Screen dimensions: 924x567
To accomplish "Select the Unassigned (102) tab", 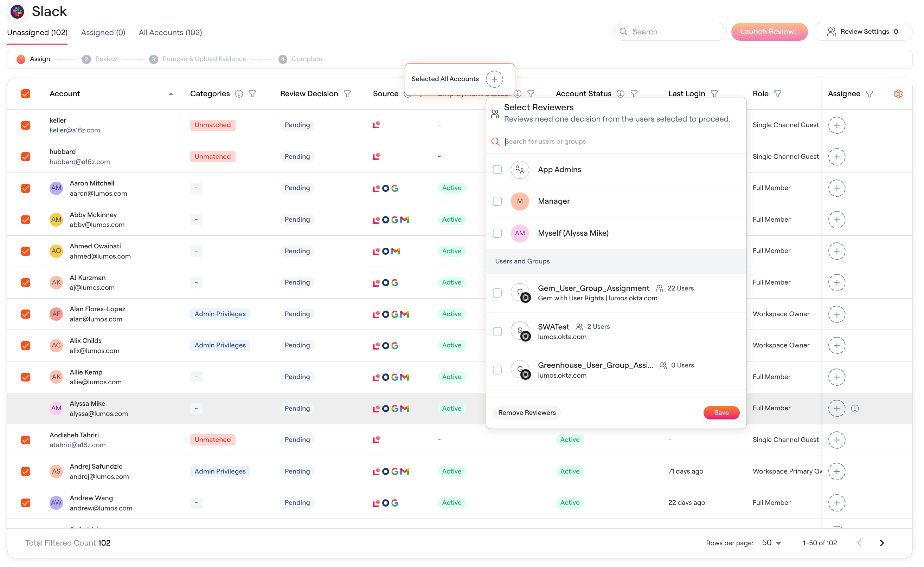I will coord(37,33).
